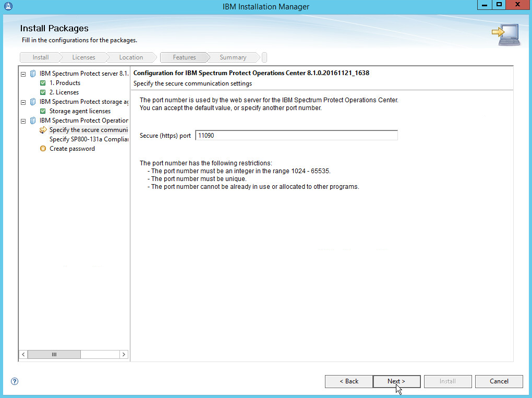Click the help question mark icon
This screenshot has height=398, width=532.
(15, 381)
